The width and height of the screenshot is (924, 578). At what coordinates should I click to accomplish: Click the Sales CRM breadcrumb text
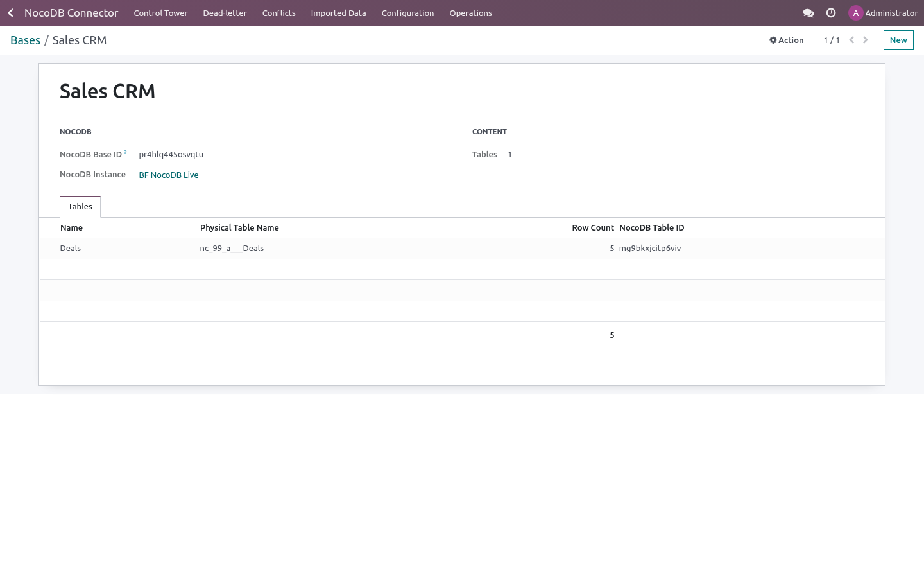[80, 40]
